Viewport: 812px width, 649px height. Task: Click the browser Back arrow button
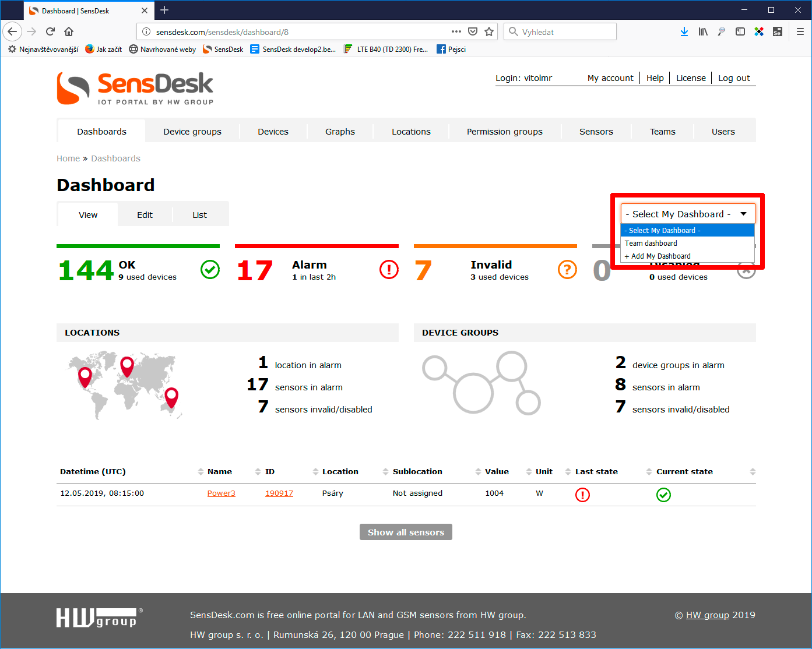[12, 31]
